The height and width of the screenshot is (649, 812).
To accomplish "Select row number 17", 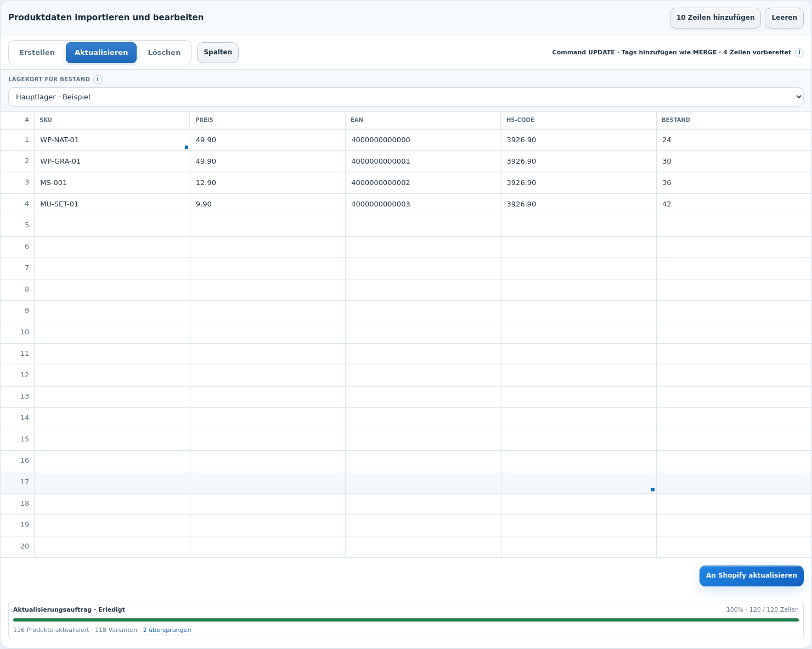I will tap(18, 482).
